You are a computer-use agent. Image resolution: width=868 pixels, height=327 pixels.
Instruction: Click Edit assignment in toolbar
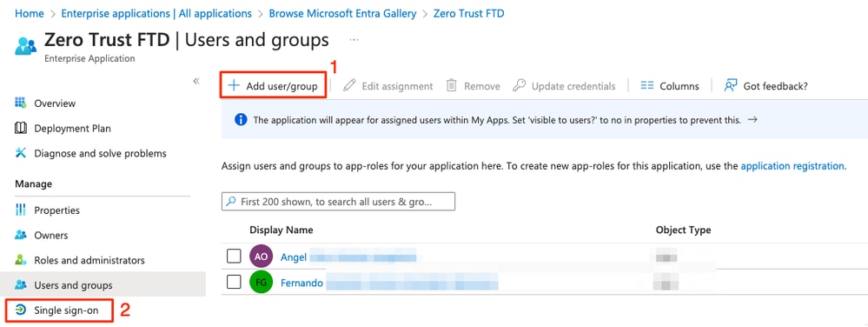click(x=388, y=86)
